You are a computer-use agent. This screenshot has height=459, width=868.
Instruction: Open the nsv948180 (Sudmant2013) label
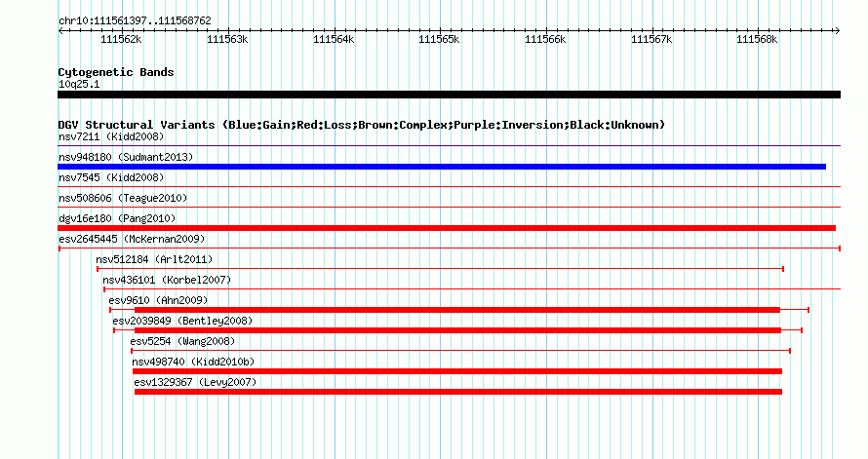[126, 157]
